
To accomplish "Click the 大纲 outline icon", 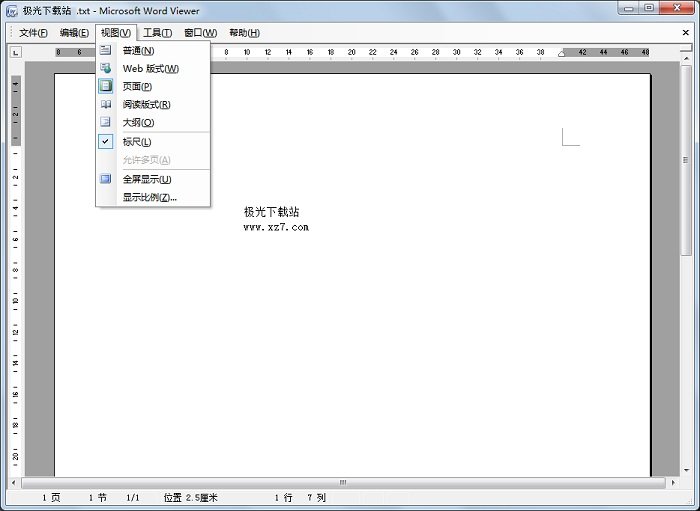I will [106, 122].
